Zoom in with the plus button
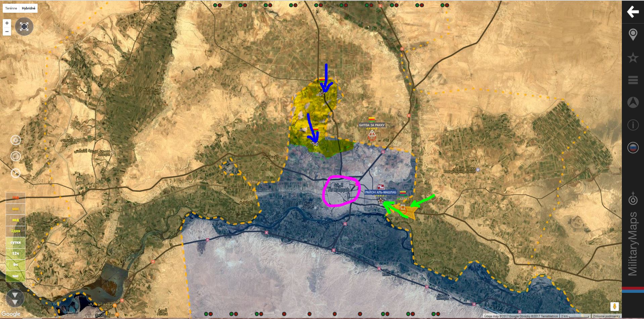 [x=7, y=24]
